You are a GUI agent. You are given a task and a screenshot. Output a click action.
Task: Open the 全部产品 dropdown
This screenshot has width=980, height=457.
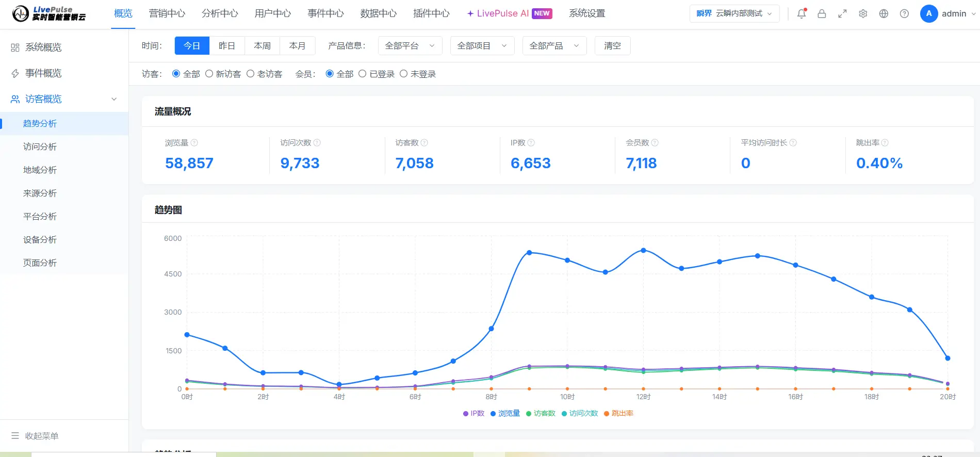tap(554, 46)
